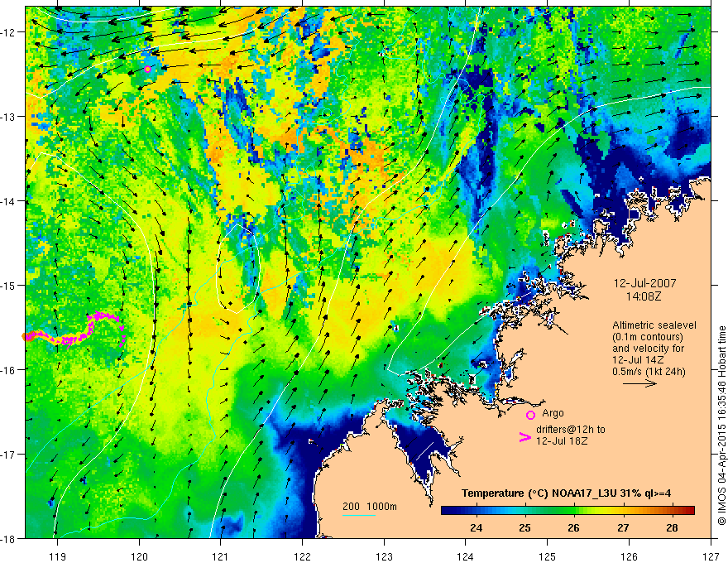This screenshot has height=563, width=728.
Task: Click the '125' longitude axis label
Action: click(548, 556)
